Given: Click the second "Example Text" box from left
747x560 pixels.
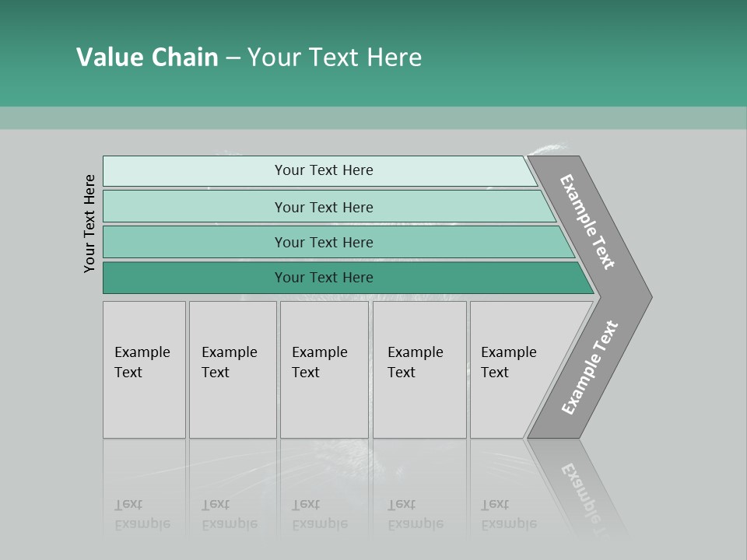Looking at the screenshot, I should pos(232,369).
